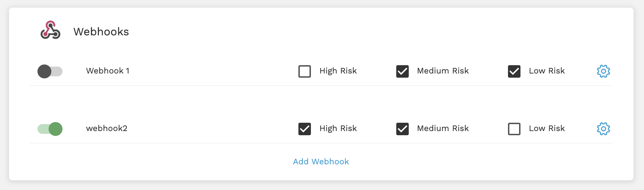Enable the Webhook 1 toggle switch

pos(50,71)
